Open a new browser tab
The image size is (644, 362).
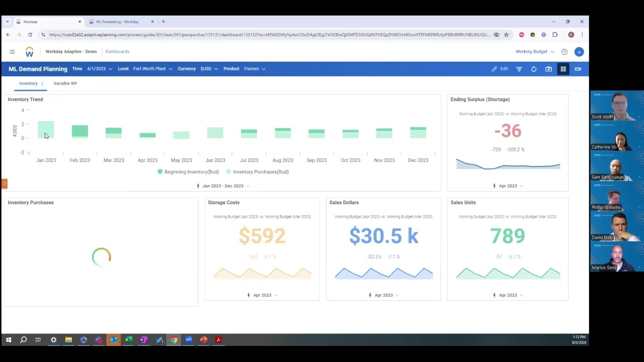(164, 22)
